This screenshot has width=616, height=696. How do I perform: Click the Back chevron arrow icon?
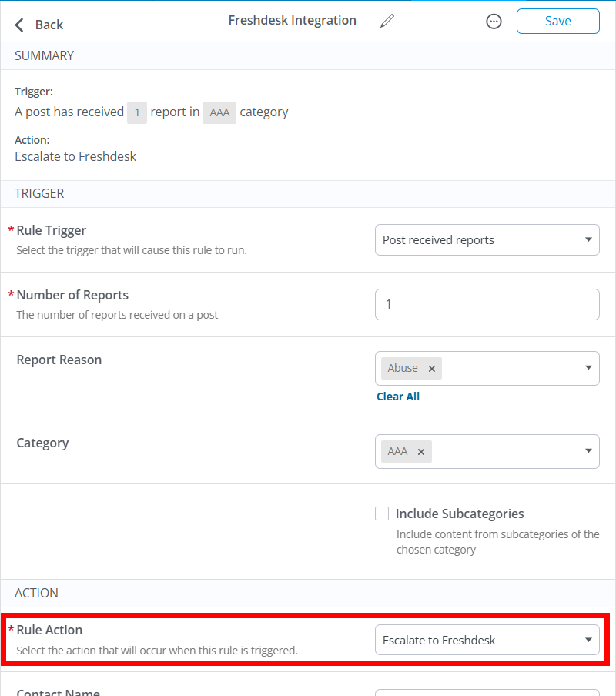[x=20, y=25]
